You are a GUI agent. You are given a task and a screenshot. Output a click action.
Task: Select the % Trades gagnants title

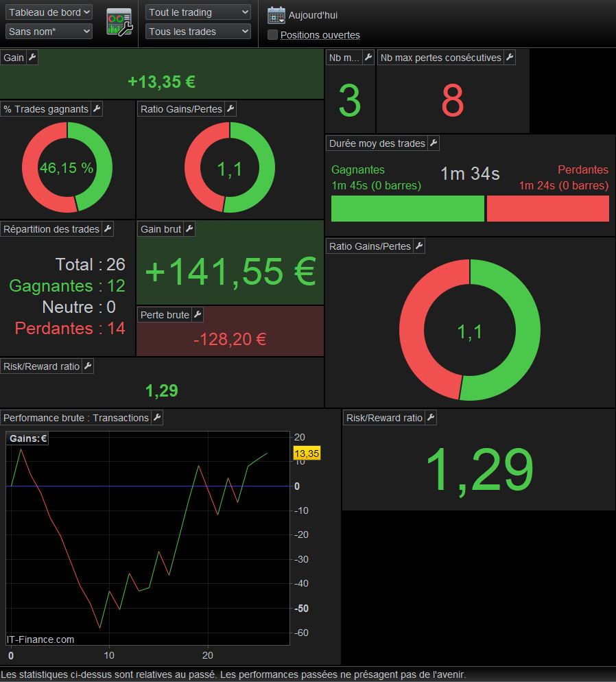click(x=46, y=109)
